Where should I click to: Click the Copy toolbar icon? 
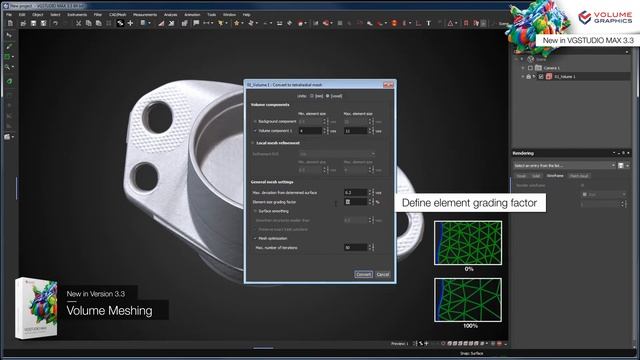tap(89, 24)
